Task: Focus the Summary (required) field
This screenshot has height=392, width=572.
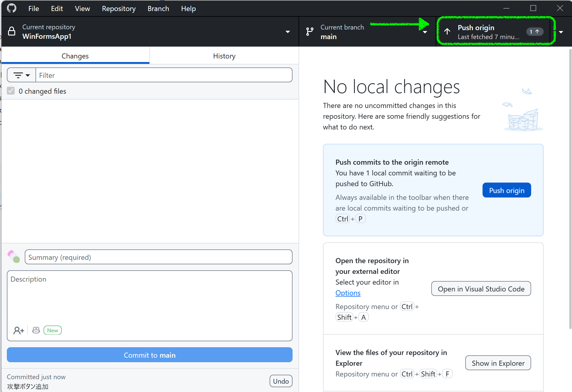Action: tap(158, 257)
